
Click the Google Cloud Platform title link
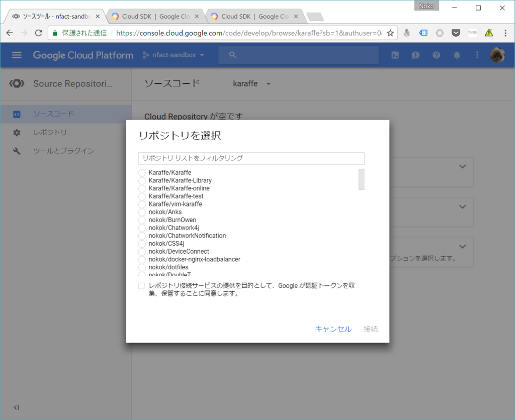click(83, 55)
